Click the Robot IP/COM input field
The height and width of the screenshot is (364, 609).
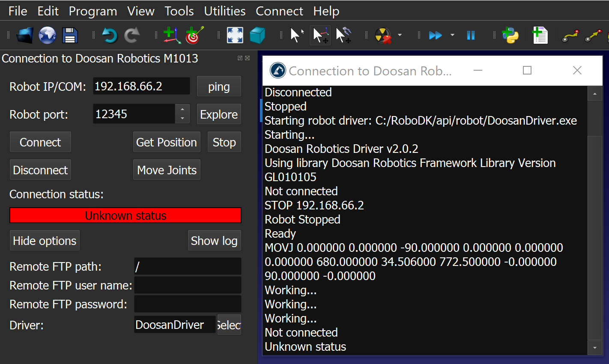point(141,87)
